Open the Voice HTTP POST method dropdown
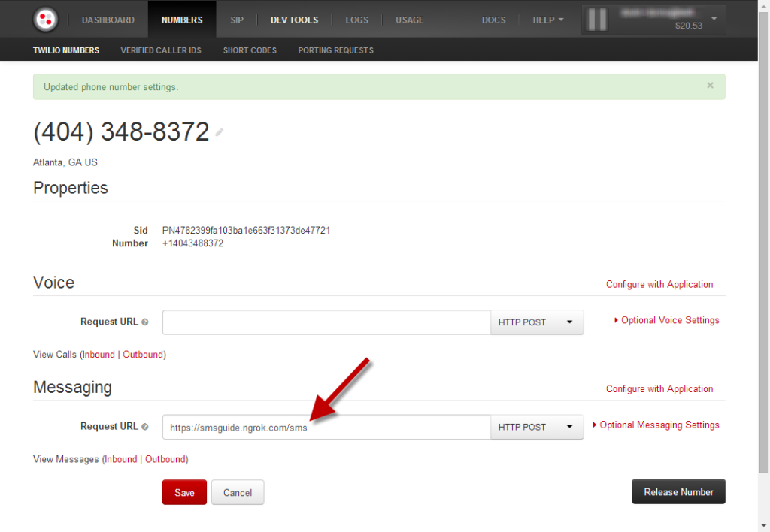Image resolution: width=770 pixels, height=532 pixels. [537, 322]
